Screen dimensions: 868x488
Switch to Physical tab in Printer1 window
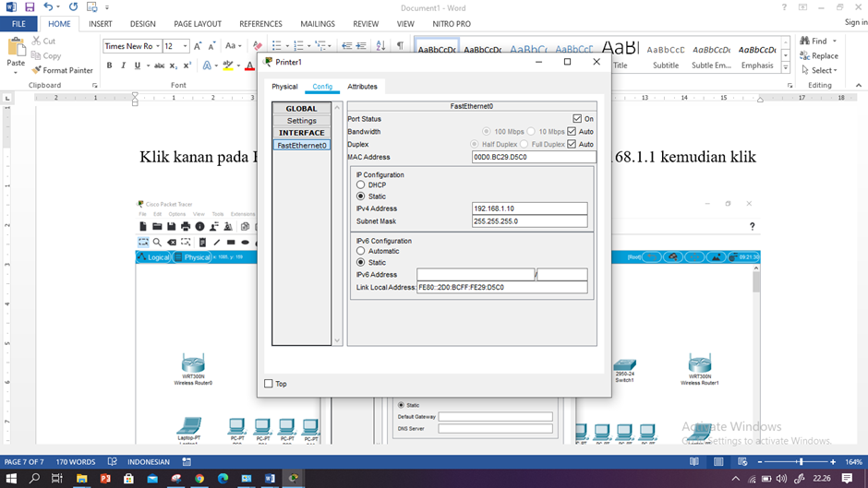click(284, 87)
